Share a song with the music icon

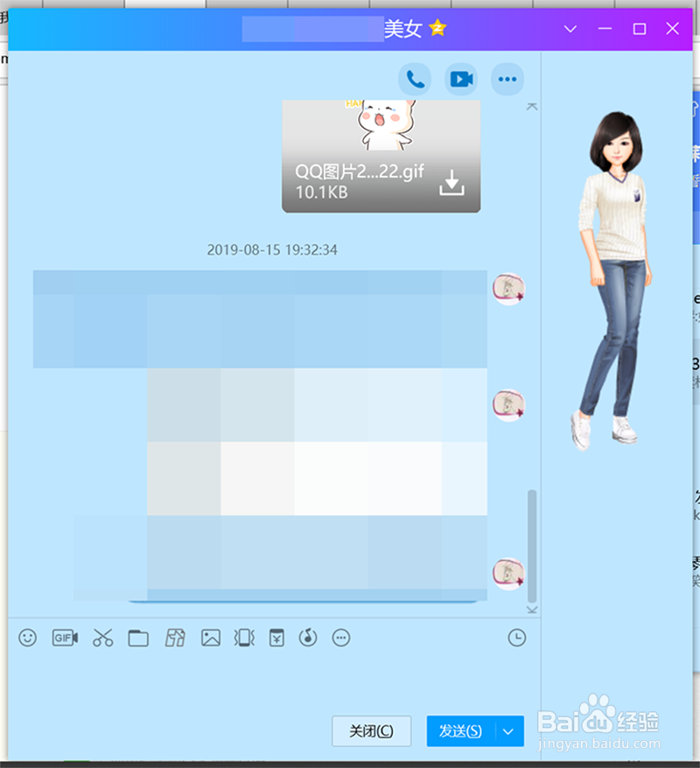pyautogui.click(x=308, y=638)
